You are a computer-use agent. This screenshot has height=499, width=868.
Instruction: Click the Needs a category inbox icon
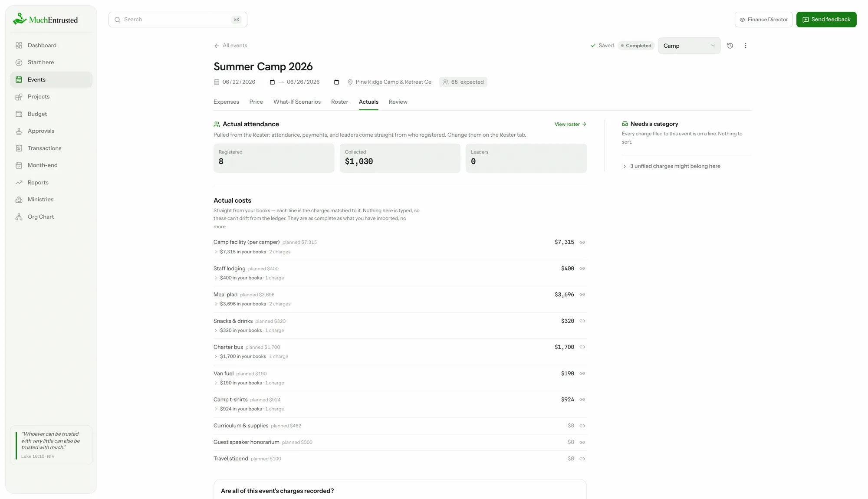[x=625, y=124]
